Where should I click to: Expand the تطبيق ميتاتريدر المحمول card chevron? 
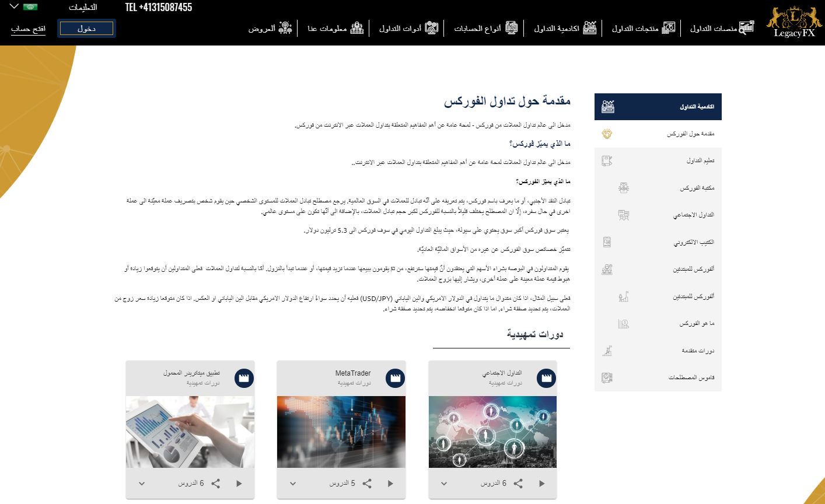click(x=142, y=484)
